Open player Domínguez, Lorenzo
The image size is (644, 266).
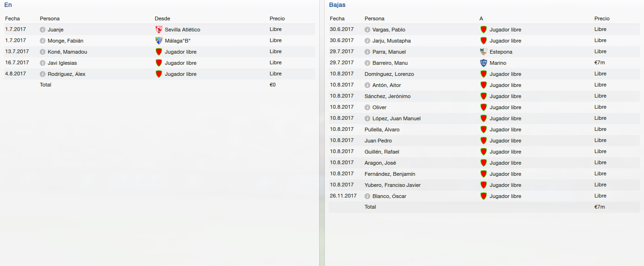[389, 74]
